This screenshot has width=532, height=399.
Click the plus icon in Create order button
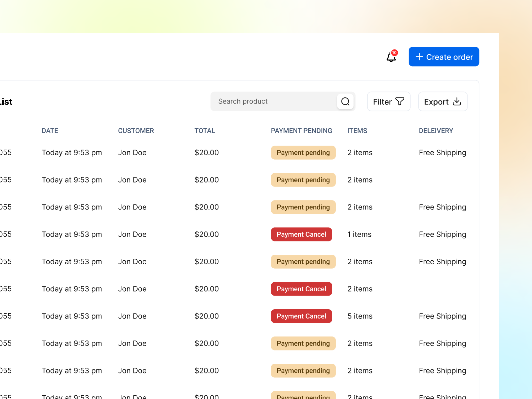419,57
